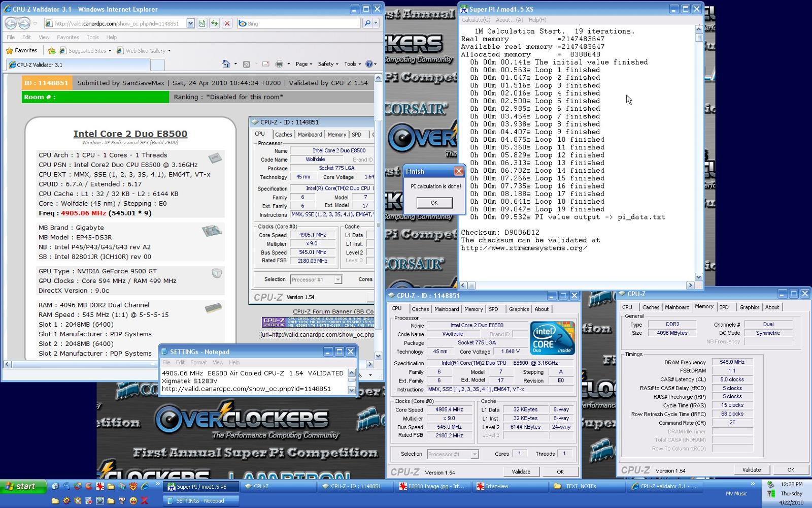Open the Windows start button
Screen dimensions: 812x508
point(23,486)
